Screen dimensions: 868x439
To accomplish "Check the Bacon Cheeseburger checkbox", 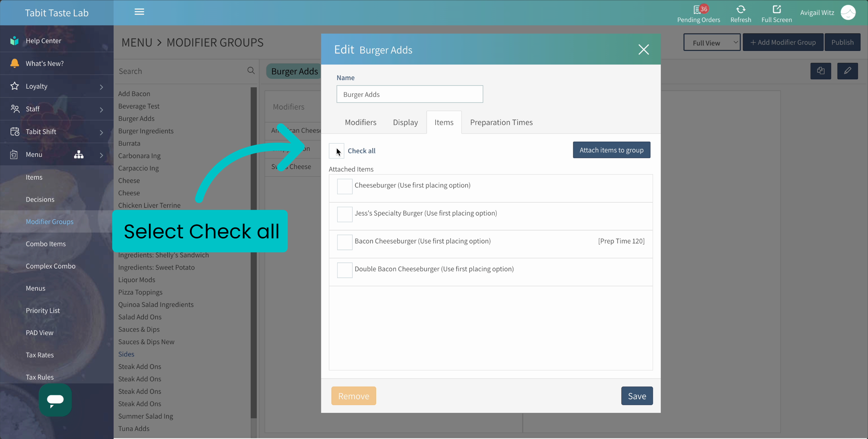I will (344, 242).
